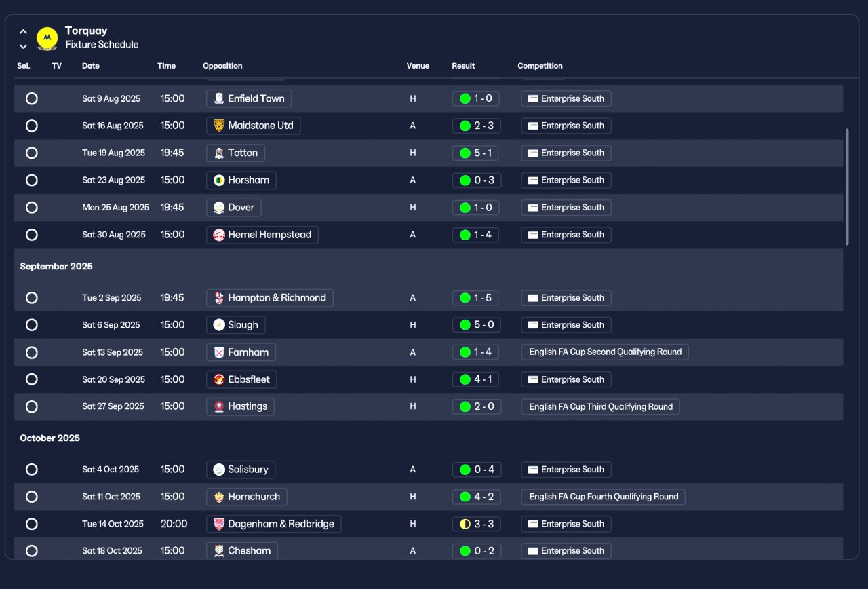Viewport: 868px width, 589px height.
Task: Click the Hemel Hempstead club badge
Action: (218, 235)
